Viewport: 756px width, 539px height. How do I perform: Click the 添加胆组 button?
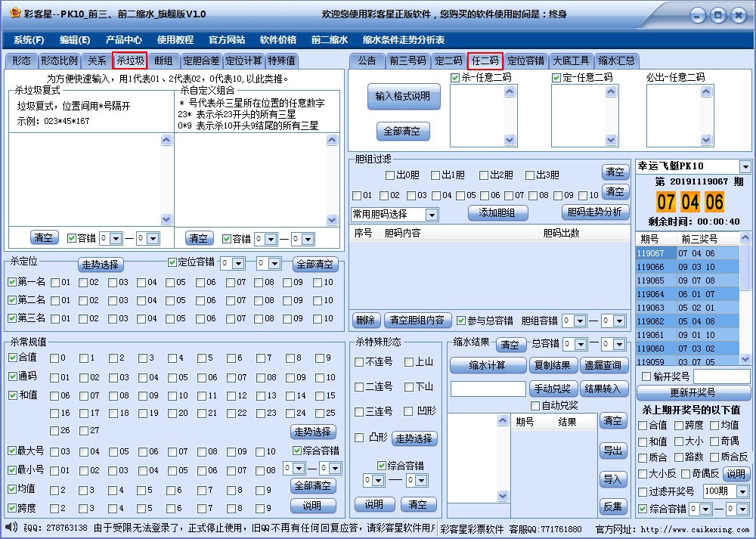click(499, 212)
